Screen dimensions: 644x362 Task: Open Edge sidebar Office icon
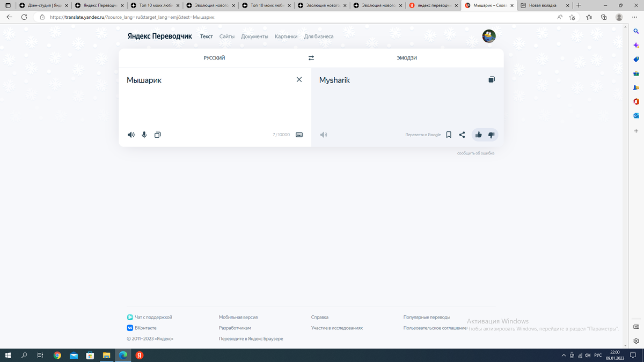(x=636, y=101)
